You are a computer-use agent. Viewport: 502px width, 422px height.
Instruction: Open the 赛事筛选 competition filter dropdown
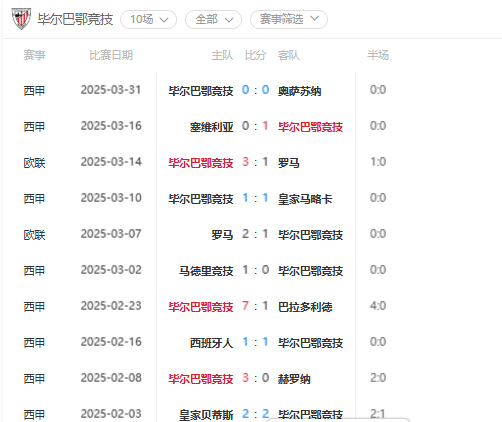point(289,19)
